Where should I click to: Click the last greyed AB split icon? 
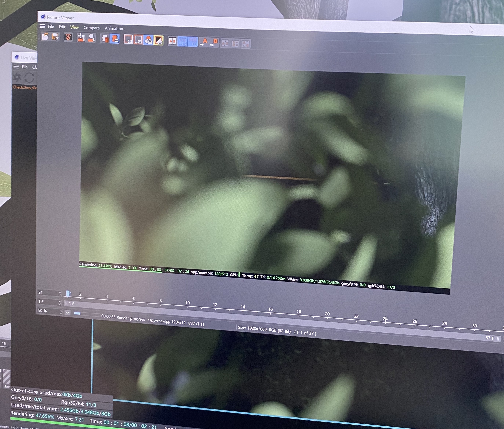pos(246,44)
